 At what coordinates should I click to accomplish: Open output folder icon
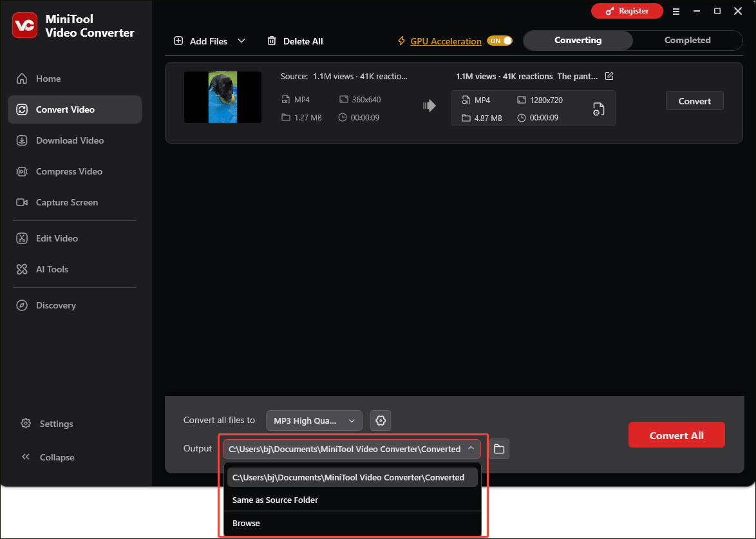(x=499, y=449)
